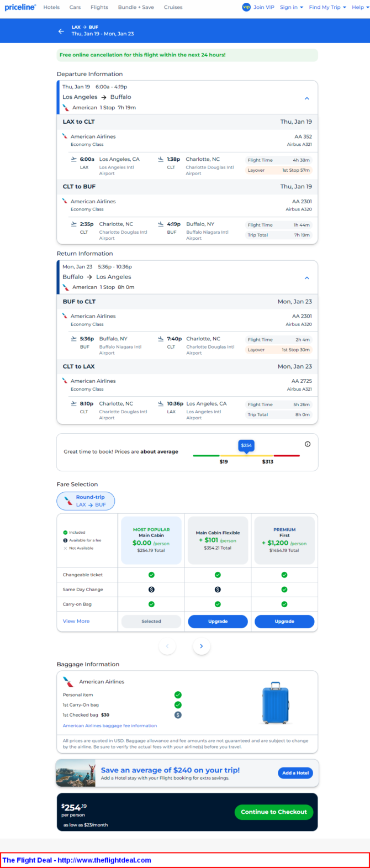Open the Sign in dropdown
The height and width of the screenshot is (868, 370).
point(292,7)
